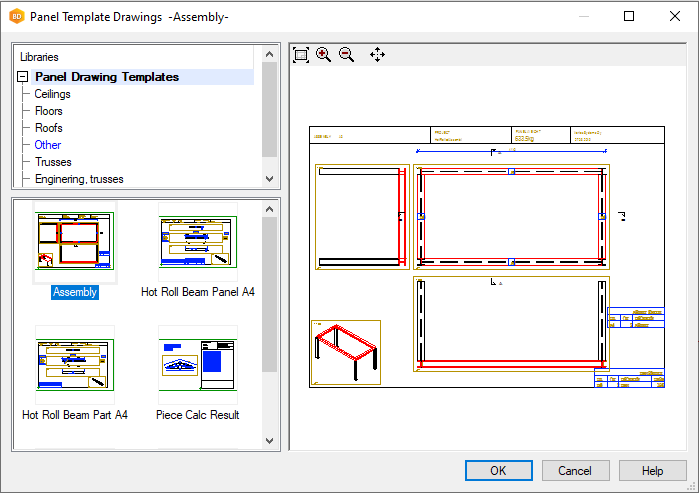The width and height of the screenshot is (699, 493).
Task: Click the library list scroll down arrow
Action: pos(269,179)
